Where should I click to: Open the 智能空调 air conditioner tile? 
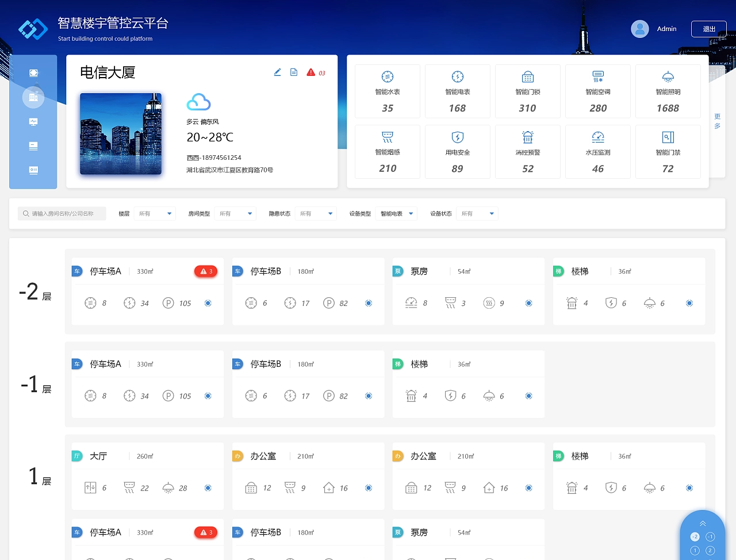coord(598,91)
